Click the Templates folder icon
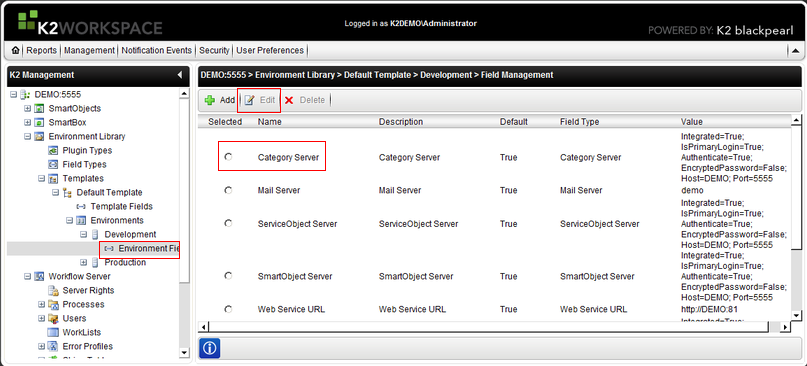 pyautogui.click(x=52, y=179)
